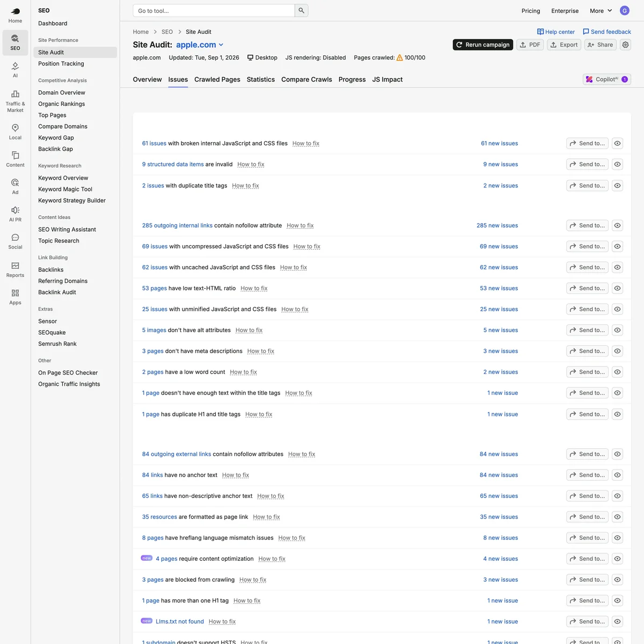
Task: Open the 4 pages require content optimization link
Action: [x=166, y=559]
